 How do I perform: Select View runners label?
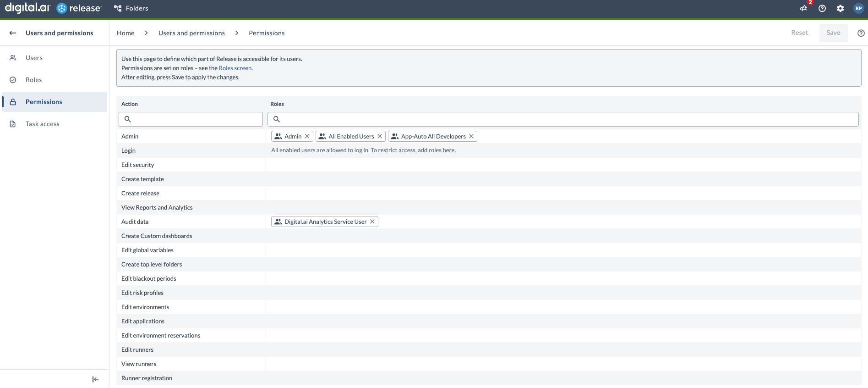click(139, 364)
